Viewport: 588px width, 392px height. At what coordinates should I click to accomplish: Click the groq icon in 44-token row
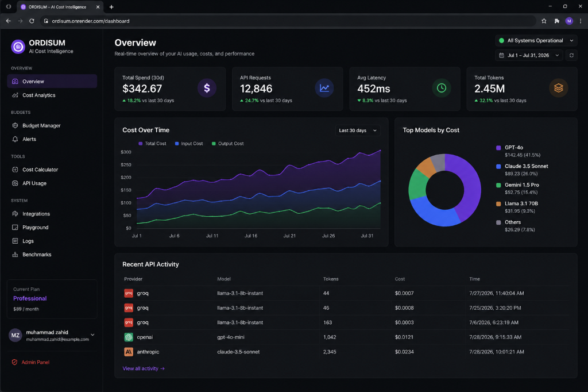(x=129, y=293)
